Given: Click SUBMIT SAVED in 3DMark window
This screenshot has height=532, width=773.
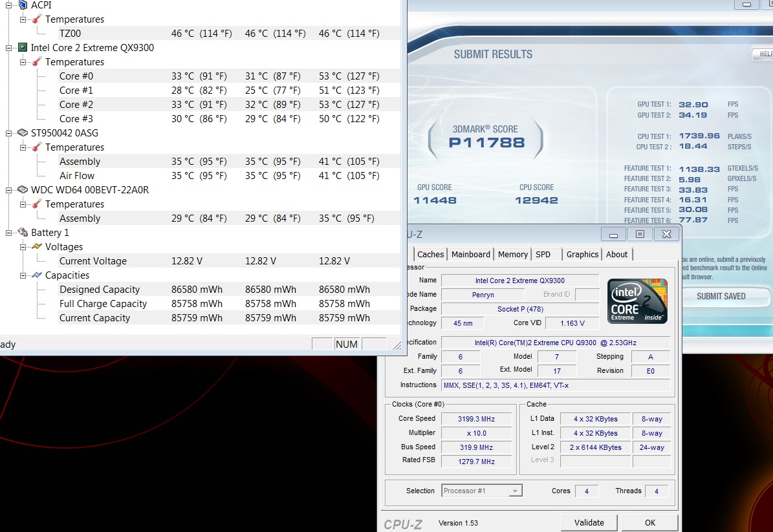Looking at the screenshot, I should [721, 296].
